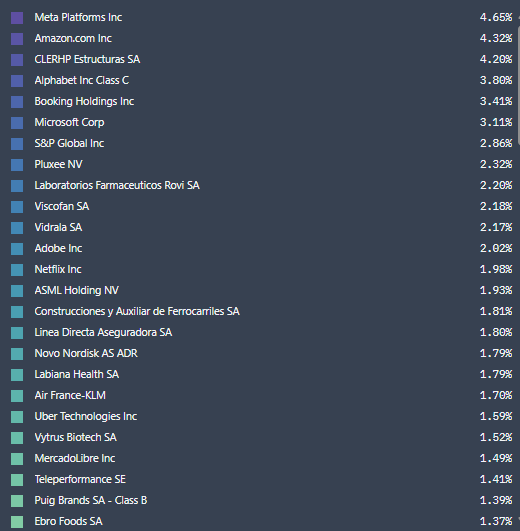520x531 pixels.
Task: Click on Booking Holdings Inc
Action: (x=84, y=101)
